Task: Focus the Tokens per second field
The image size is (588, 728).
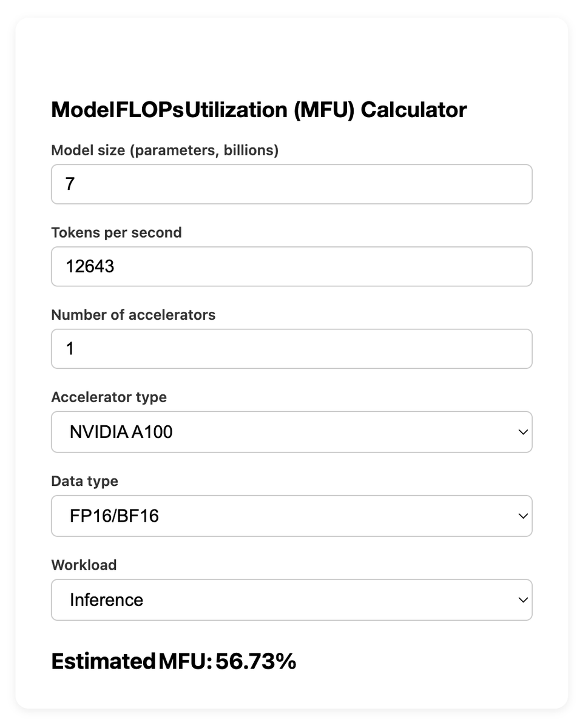Action: click(x=291, y=266)
